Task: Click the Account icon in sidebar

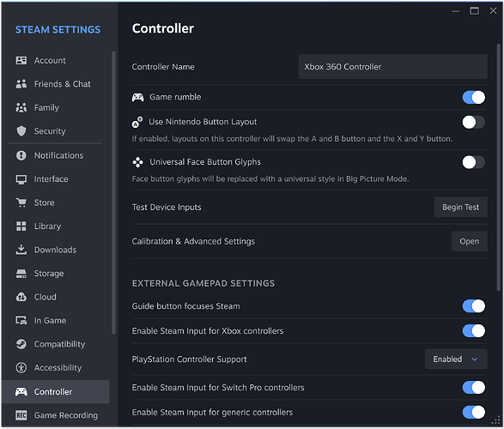Action: [x=21, y=60]
